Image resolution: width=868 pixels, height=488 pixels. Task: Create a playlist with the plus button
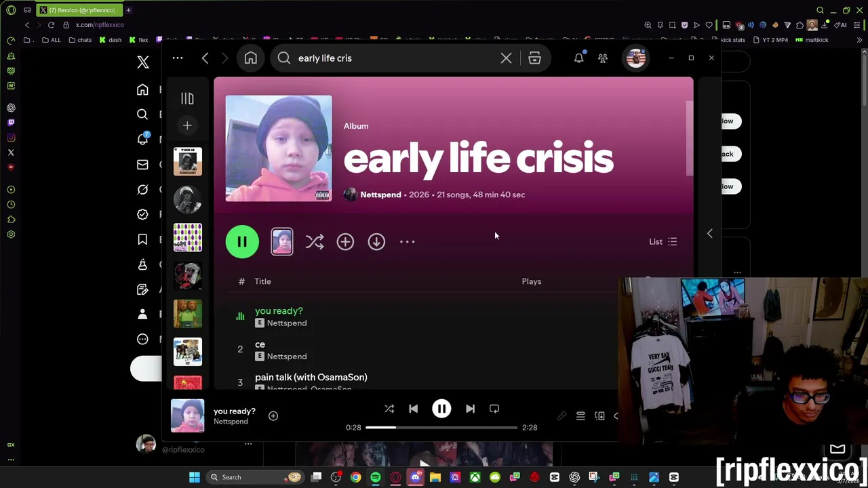187,125
